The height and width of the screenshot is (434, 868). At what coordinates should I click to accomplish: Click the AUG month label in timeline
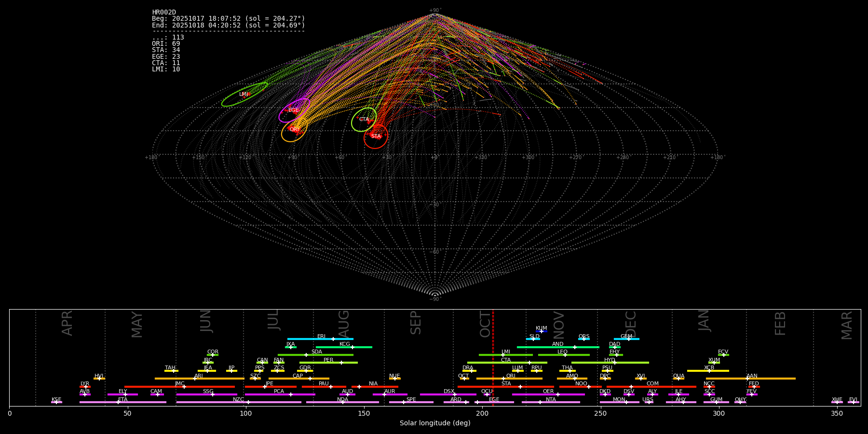click(x=344, y=324)
